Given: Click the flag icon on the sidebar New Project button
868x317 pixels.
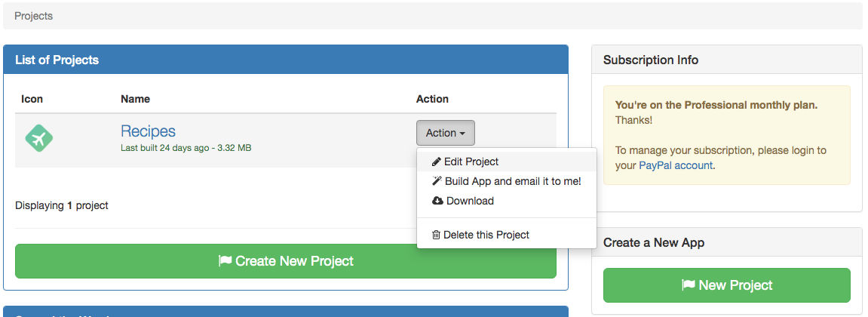Looking at the screenshot, I should click(x=688, y=285).
